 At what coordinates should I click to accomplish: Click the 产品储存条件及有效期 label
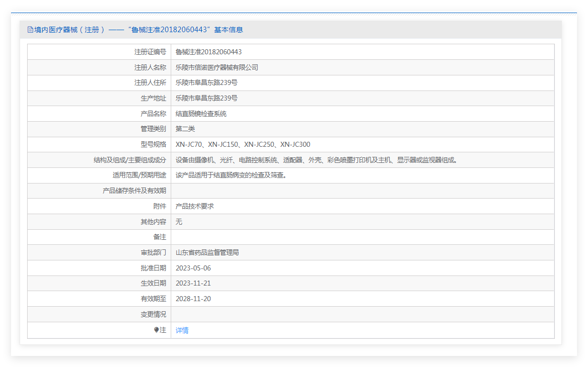pos(134,191)
